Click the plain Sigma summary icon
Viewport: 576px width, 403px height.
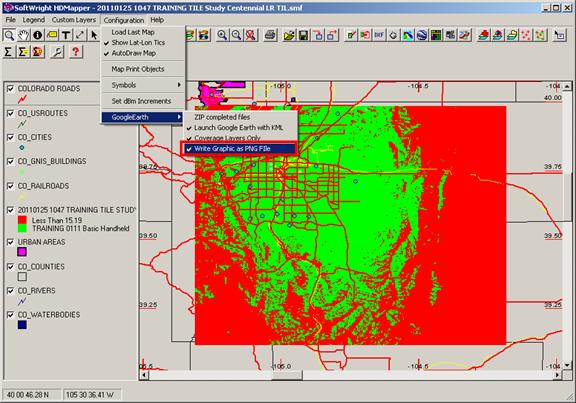(x=8, y=52)
